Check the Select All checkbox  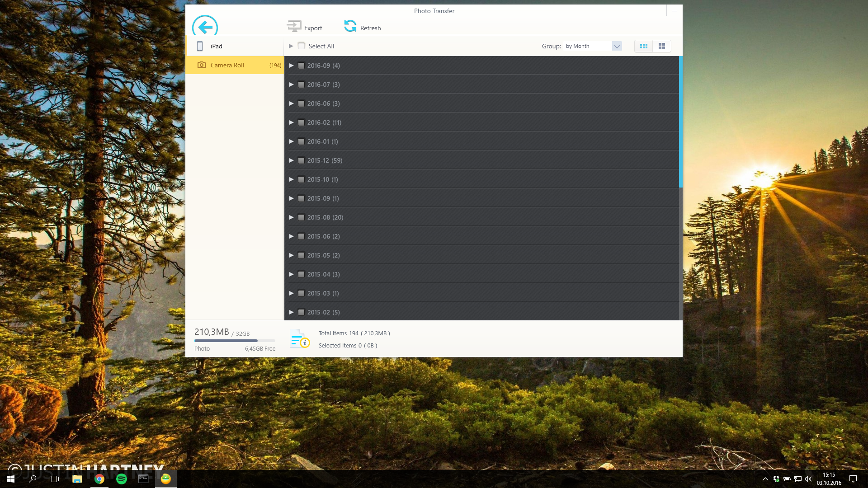[302, 46]
